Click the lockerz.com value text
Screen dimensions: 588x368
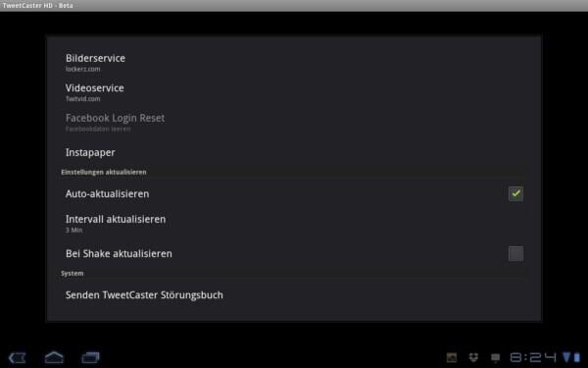click(x=83, y=69)
